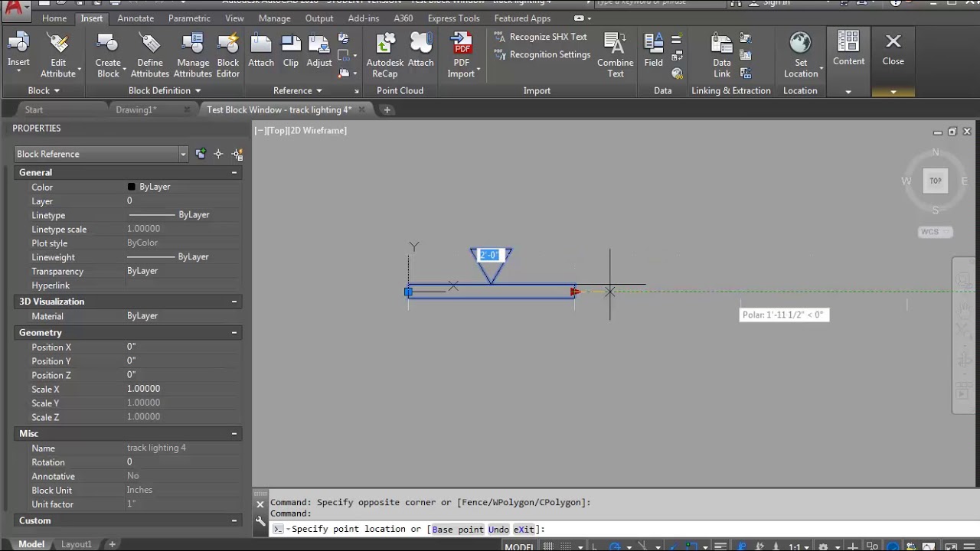The image size is (980, 551).
Task: Switch to the Layout1 tab
Action: pos(77,544)
